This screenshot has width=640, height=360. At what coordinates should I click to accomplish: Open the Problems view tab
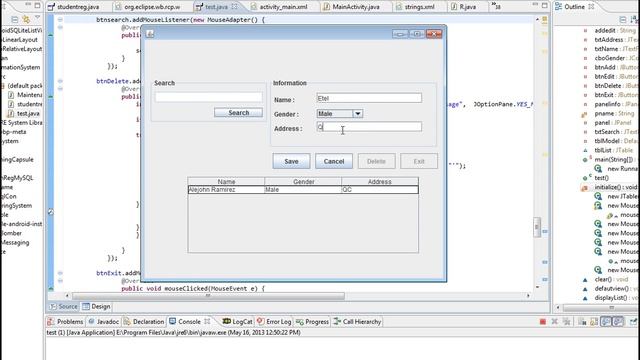pyautogui.click(x=65, y=322)
